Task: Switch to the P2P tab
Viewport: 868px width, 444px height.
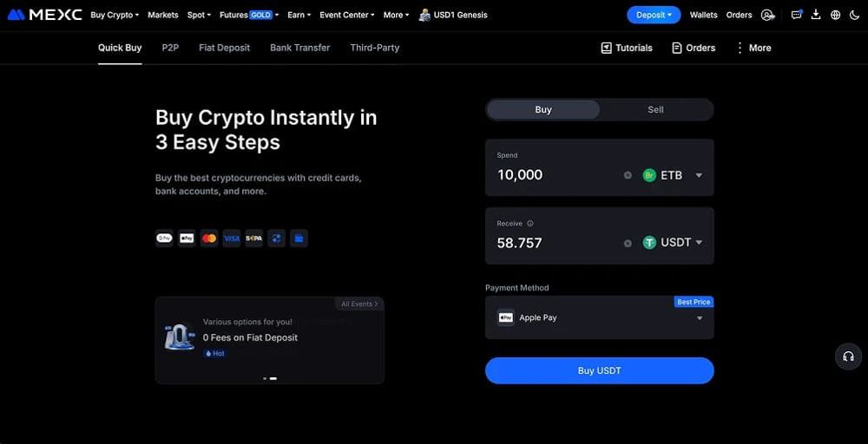Action: coord(170,48)
